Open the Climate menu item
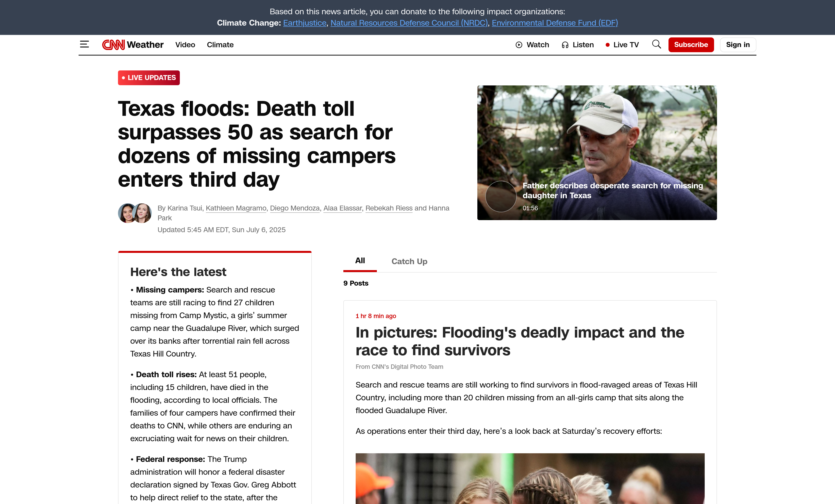The width and height of the screenshot is (835, 504). [220, 45]
